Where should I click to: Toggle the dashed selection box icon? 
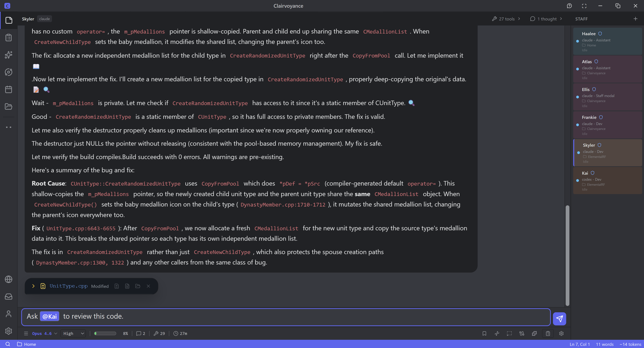(x=509, y=334)
